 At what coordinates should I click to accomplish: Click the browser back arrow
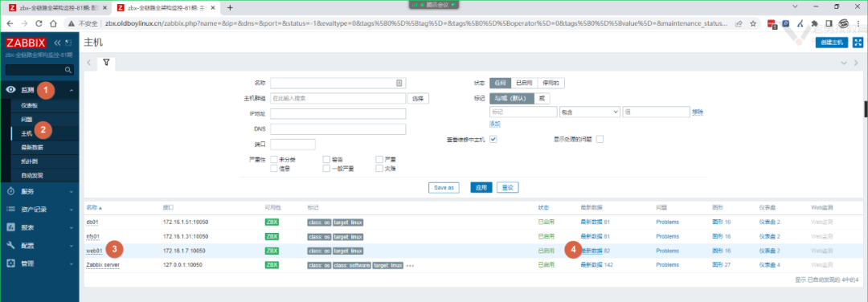10,24
